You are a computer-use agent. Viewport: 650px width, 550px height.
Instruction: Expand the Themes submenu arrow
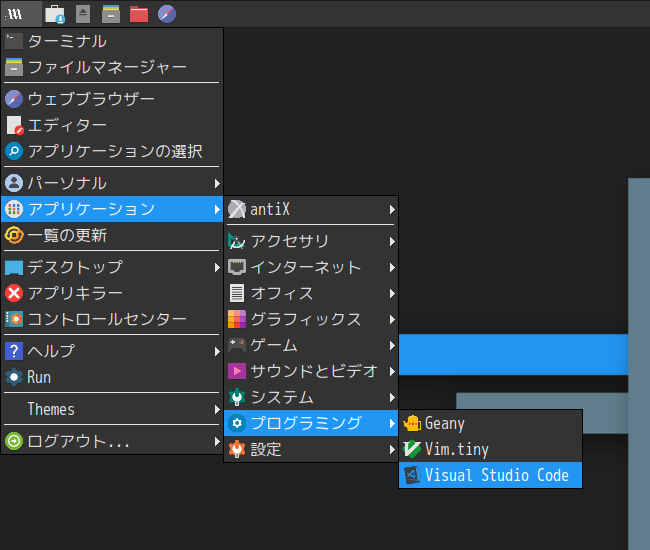pyautogui.click(x=217, y=409)
